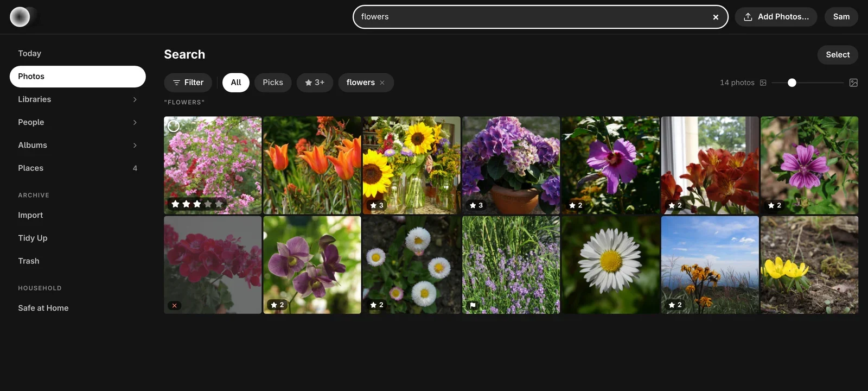This screenshot has height=391, width=868.
Task: Click the 2-star badge on small daisies photo
Action: [x=377, y=305]
